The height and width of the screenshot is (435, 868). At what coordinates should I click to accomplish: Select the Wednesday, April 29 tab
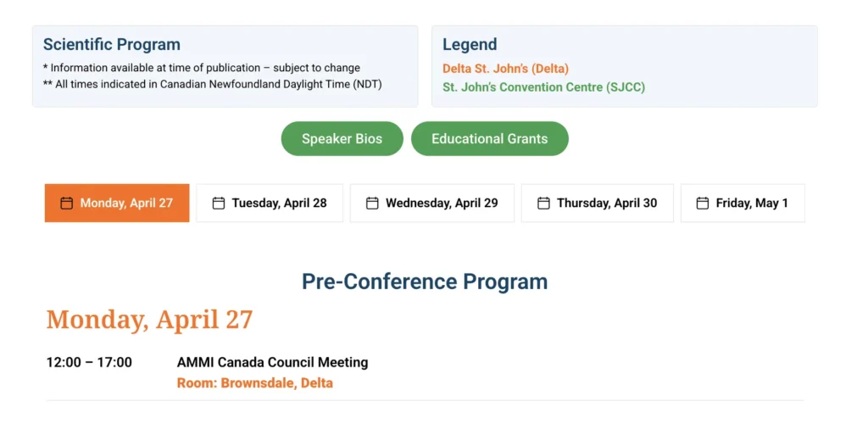[442, 204]
